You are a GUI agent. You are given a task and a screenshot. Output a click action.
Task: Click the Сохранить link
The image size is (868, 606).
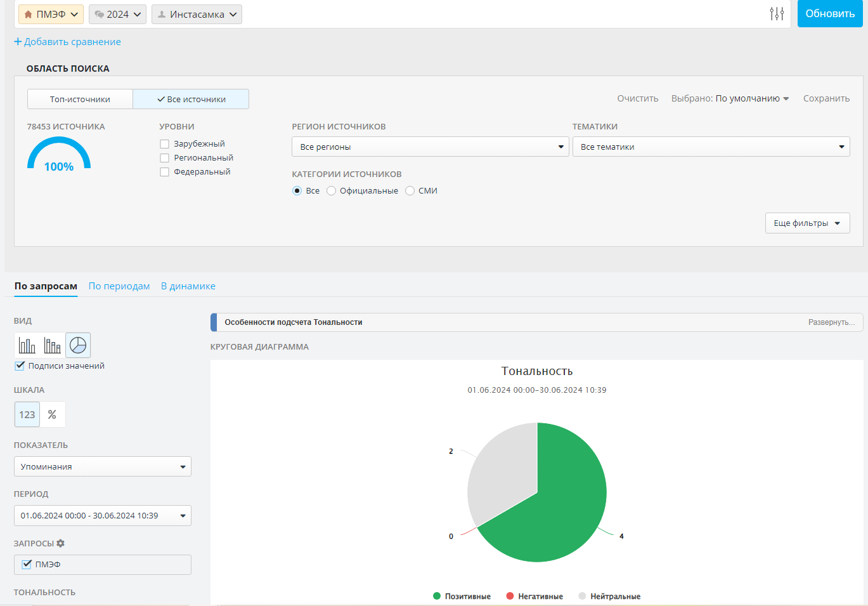(826, 98)
